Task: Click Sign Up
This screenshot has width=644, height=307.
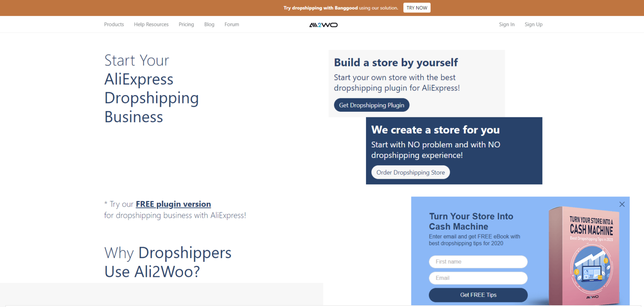Action: tap(533, 24)
